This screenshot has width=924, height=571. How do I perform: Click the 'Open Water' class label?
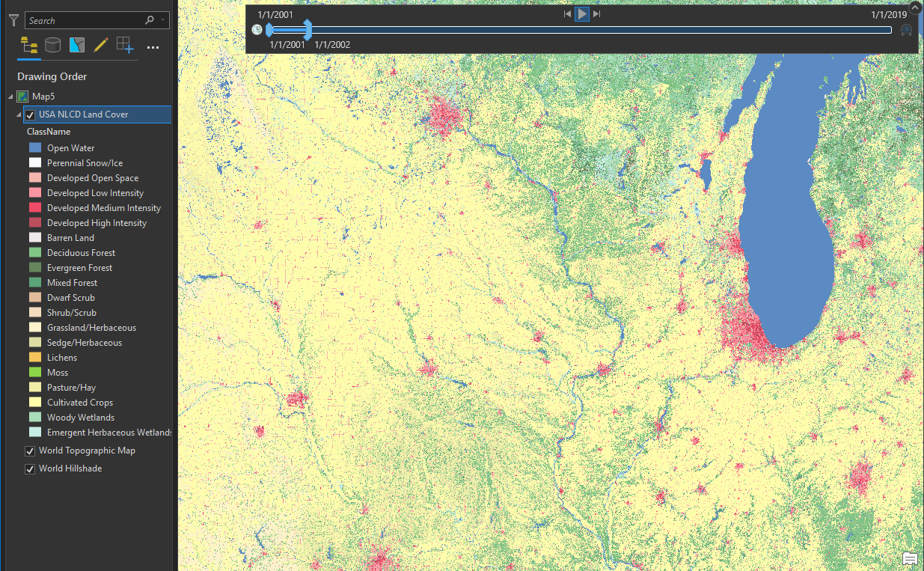[x=71, y=148]
